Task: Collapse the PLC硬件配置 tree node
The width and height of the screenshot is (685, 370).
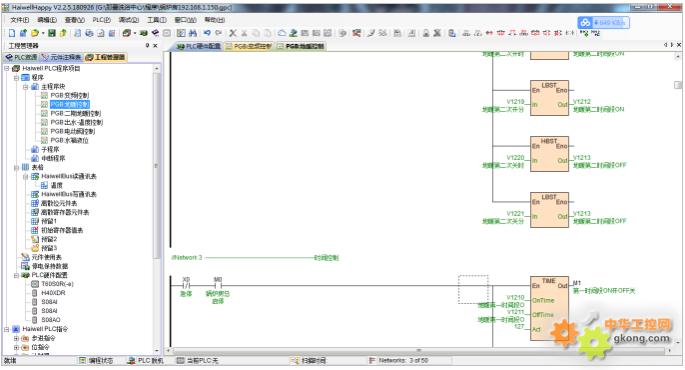Action: [x=16, y=275]
